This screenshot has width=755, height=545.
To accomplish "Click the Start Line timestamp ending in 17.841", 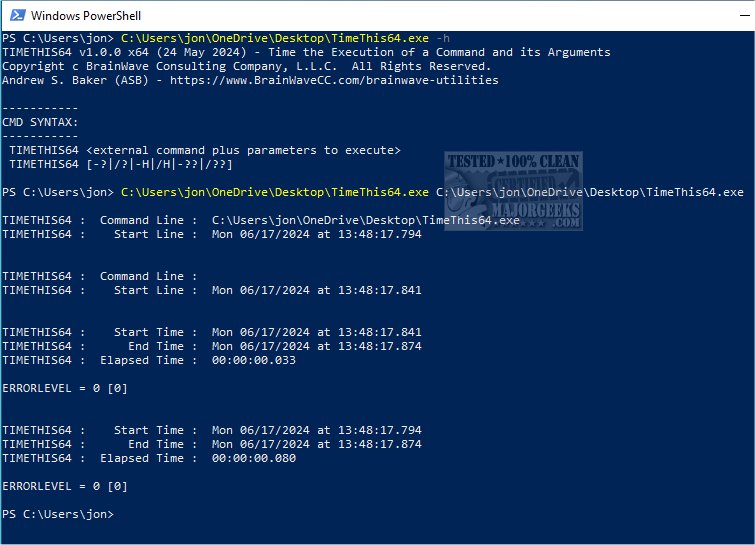I will tap(316, 290).
